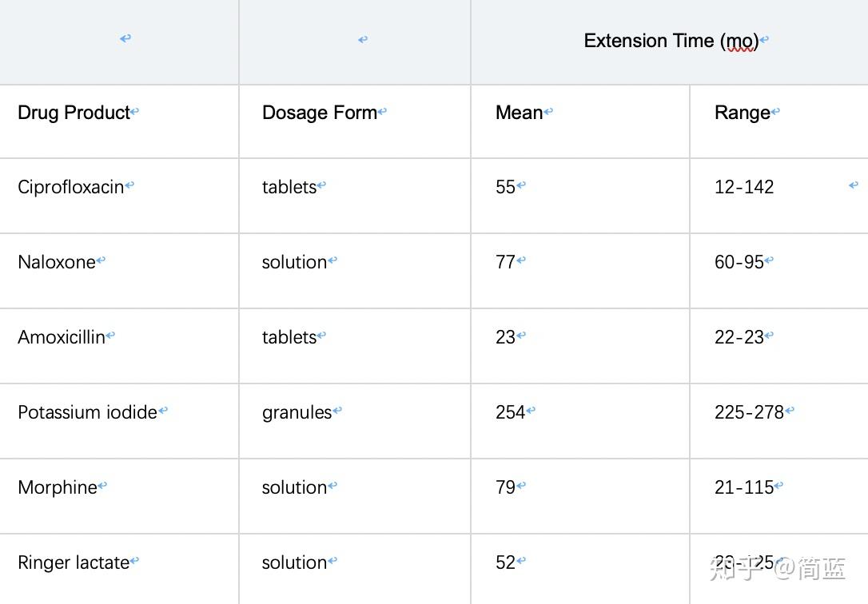The width and height of the screenshot is (868, 604).
Task: Click the range value 21-115
Action: coord(743,487)
